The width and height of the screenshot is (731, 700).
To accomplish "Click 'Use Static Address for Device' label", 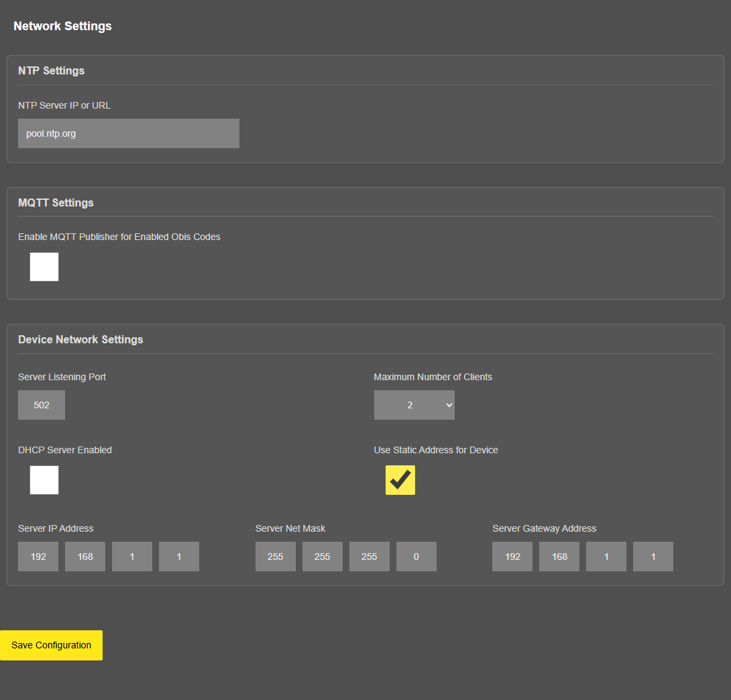I will 436,450.
